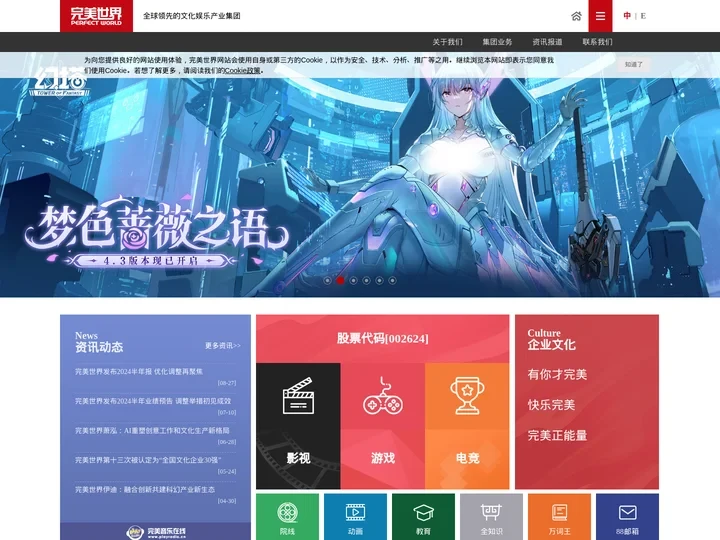Open the Cookie政策 link
The height and width of the screenshot is (540, 720).
coord(242,70)
